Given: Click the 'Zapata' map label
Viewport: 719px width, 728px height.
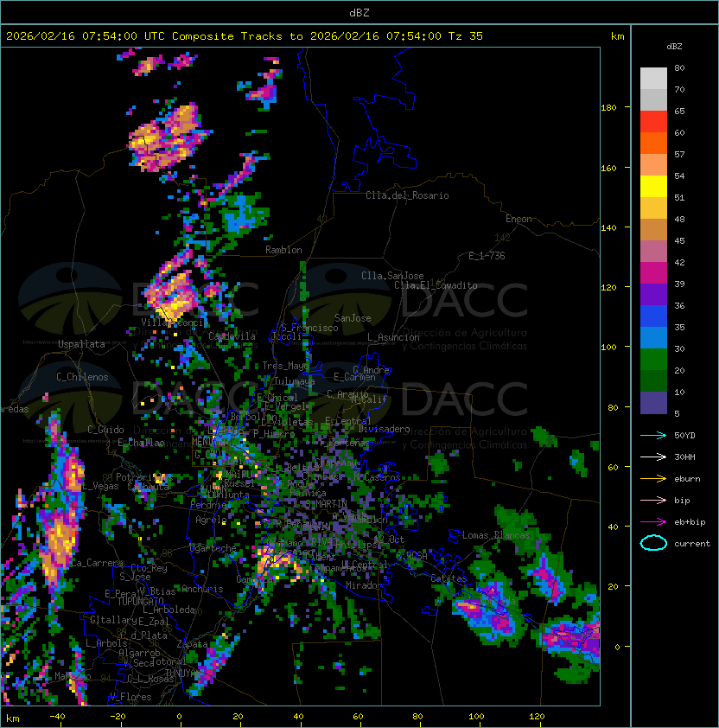Looking at the screenshot, I should tap(192, 644).
